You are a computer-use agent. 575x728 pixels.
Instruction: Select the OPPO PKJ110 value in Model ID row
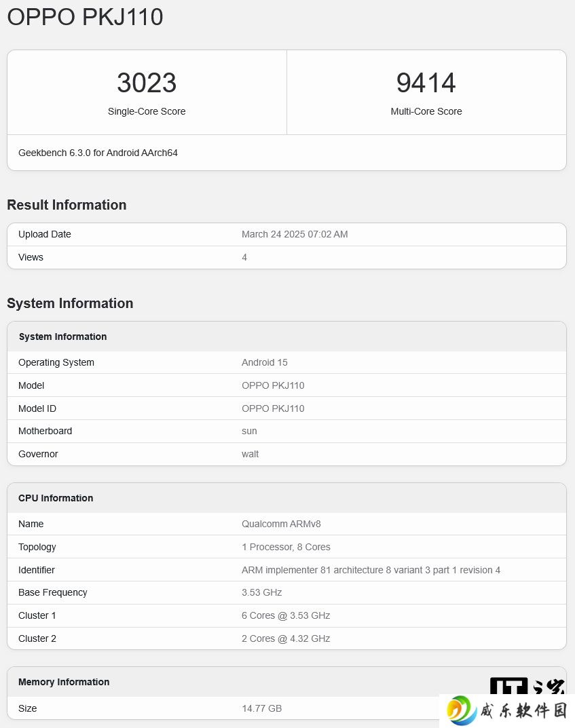coord(273,408)
